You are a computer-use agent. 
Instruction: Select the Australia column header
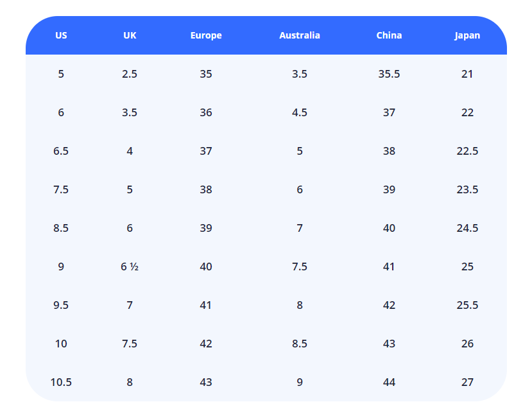(299, 35)
